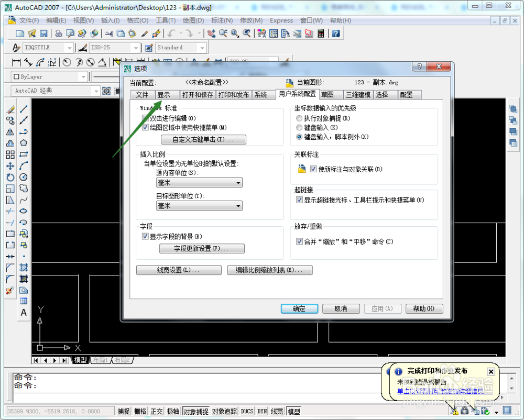The height and width of the screenshot is (420, 524).
Task: Open the QuickCalc calculator icon
Action: (x=321, y=34)
